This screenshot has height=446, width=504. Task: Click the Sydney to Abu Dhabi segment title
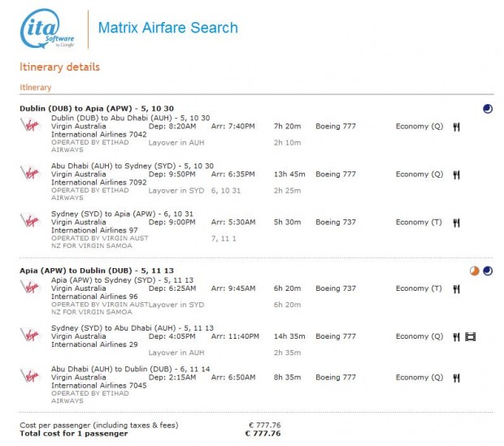[x=132, y=327]
